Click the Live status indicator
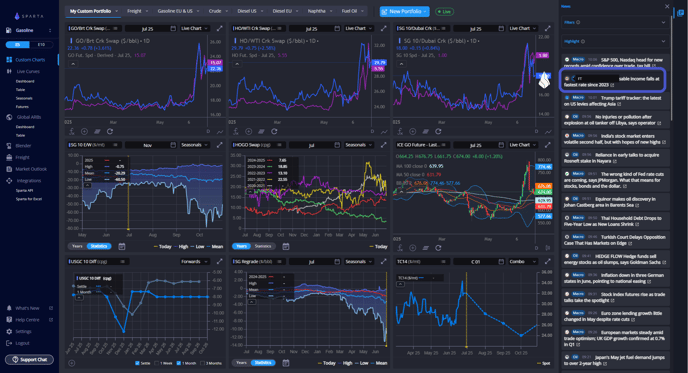The width and height of the screenshot is (688, 373). (444, 11)
